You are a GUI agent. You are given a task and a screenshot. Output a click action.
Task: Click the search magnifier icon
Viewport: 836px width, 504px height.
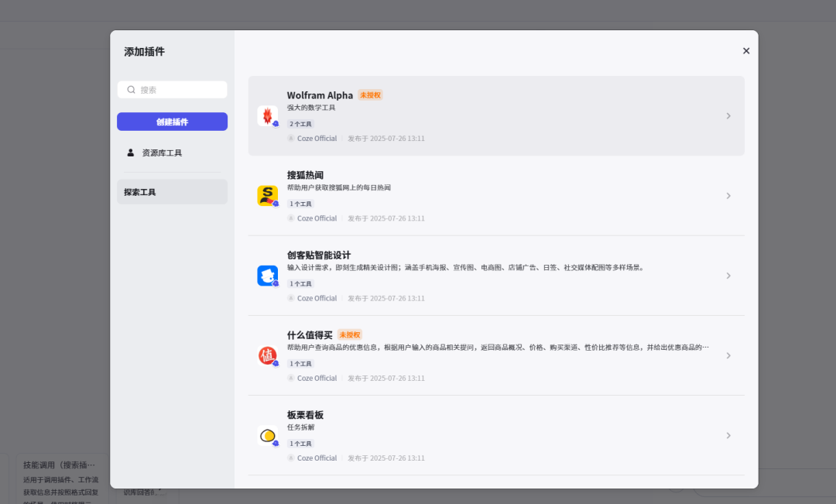(131, 90)
